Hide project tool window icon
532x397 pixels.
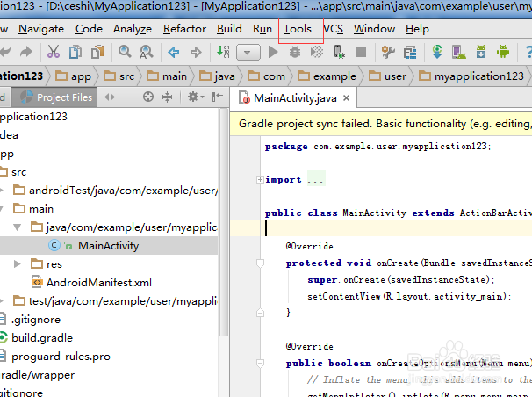pos(217,97)
